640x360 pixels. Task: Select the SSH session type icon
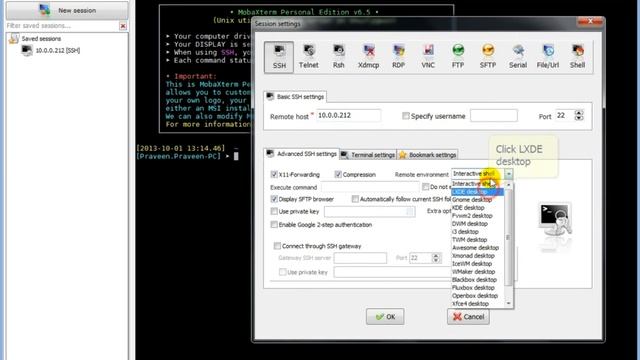click(279, 57)
